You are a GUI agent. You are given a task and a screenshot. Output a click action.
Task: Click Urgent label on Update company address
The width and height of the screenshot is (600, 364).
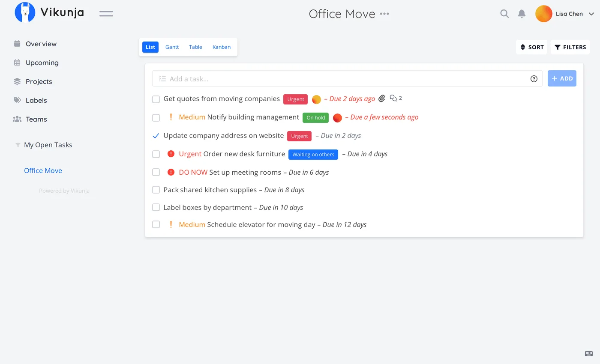point(299,136)
